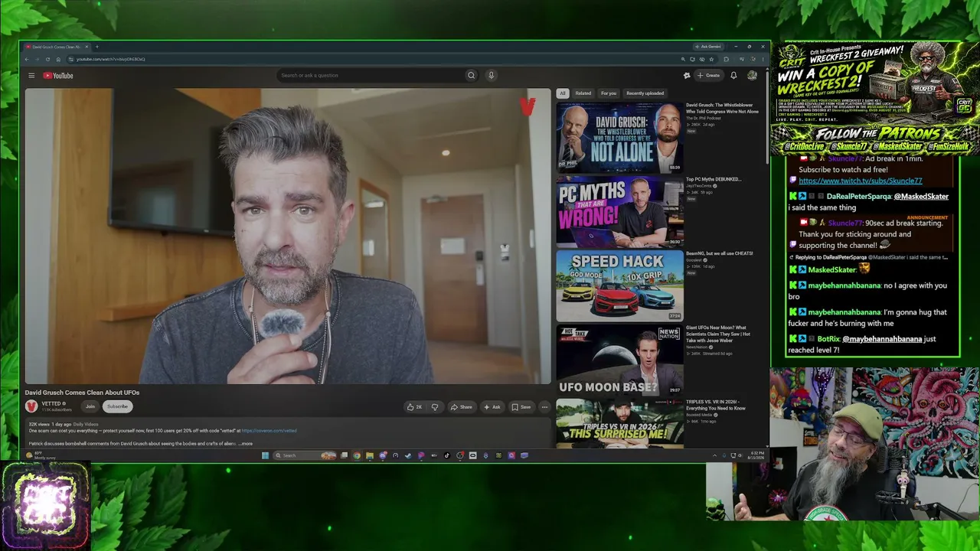Screen dimensions: 980x551
Task: Select the For you filter chip
Action: tap(609, 93)
